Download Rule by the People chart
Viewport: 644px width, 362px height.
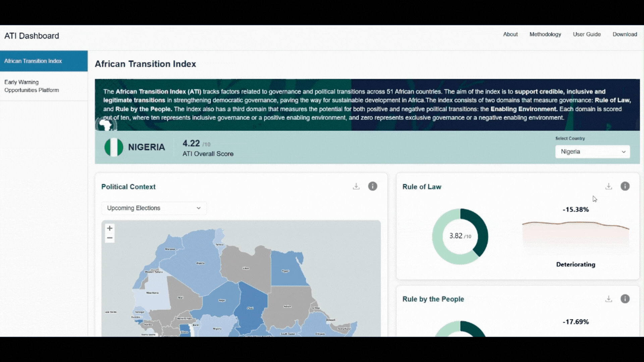[608, 299]
